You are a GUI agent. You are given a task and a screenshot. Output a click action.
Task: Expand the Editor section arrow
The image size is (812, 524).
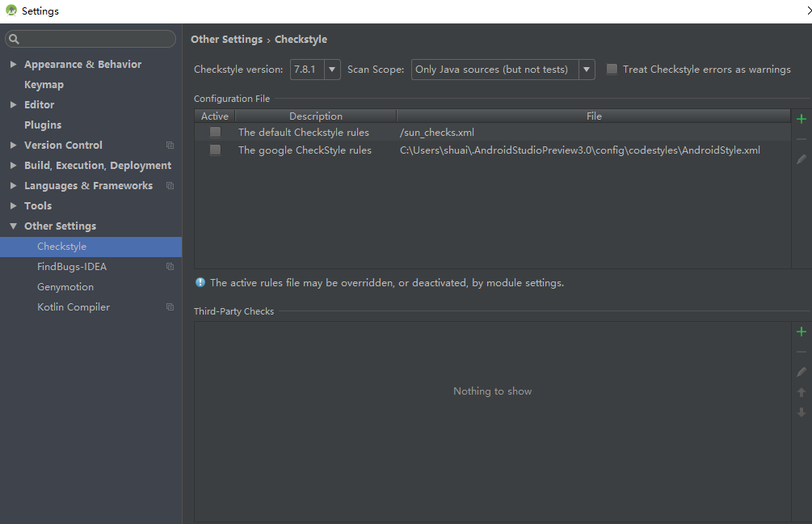14,104
